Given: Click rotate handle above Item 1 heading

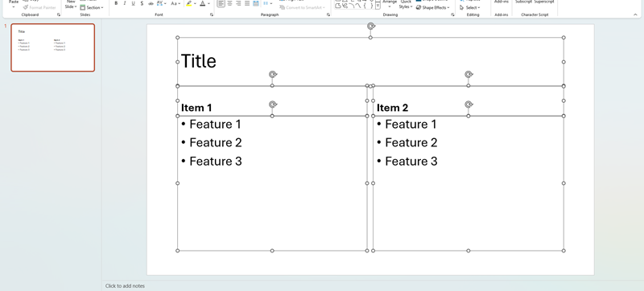Looking at the screenshot, I should click(273, 74).
